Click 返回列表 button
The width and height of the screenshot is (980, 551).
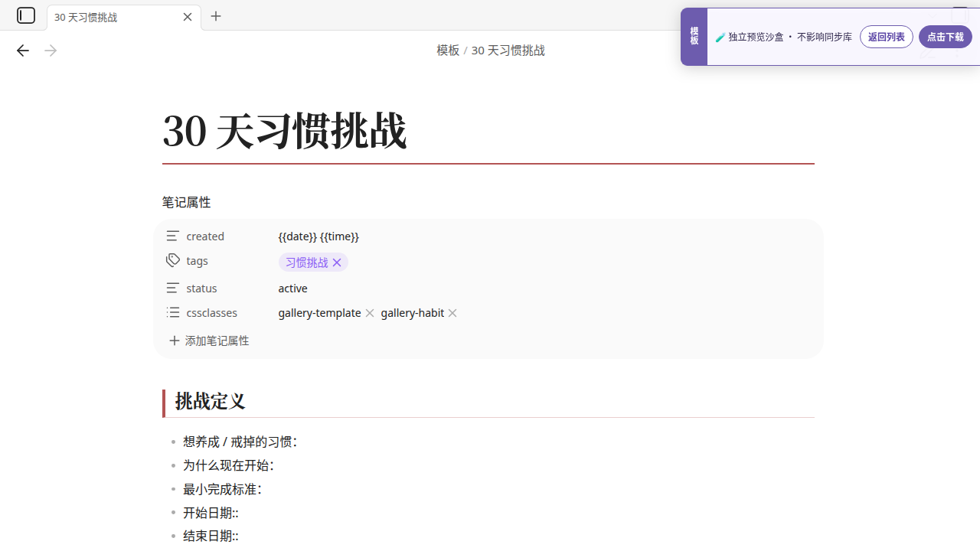[x=887, y=37]
